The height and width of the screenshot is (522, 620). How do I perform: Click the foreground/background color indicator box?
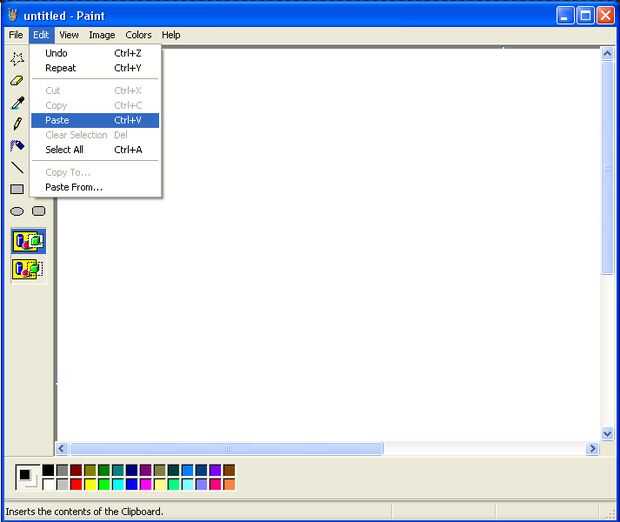point(28,477)
